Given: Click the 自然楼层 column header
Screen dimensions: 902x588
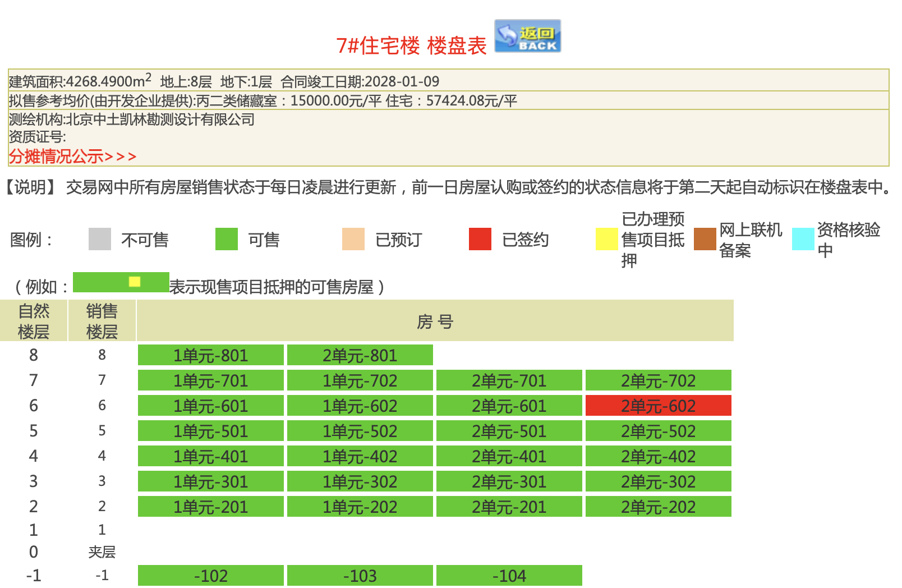Looking at the screenshot, I should (34, 320).
